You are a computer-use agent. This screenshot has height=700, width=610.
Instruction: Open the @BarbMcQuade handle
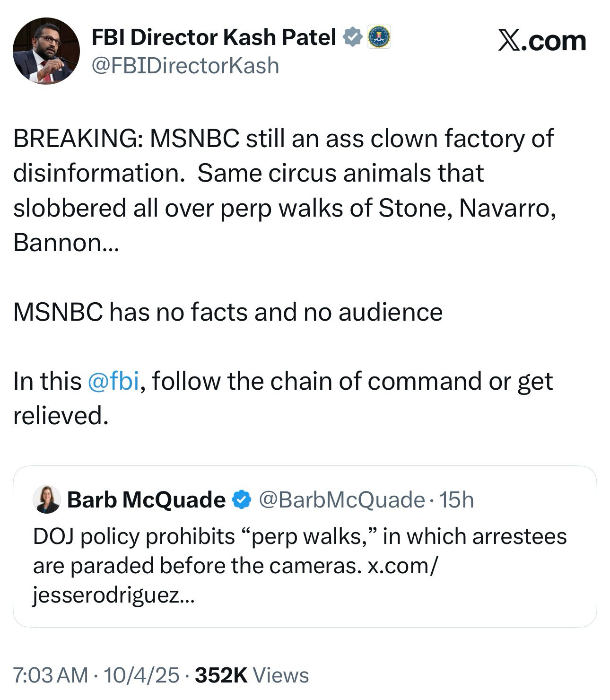pyautogui.click(x=341, y=500)
